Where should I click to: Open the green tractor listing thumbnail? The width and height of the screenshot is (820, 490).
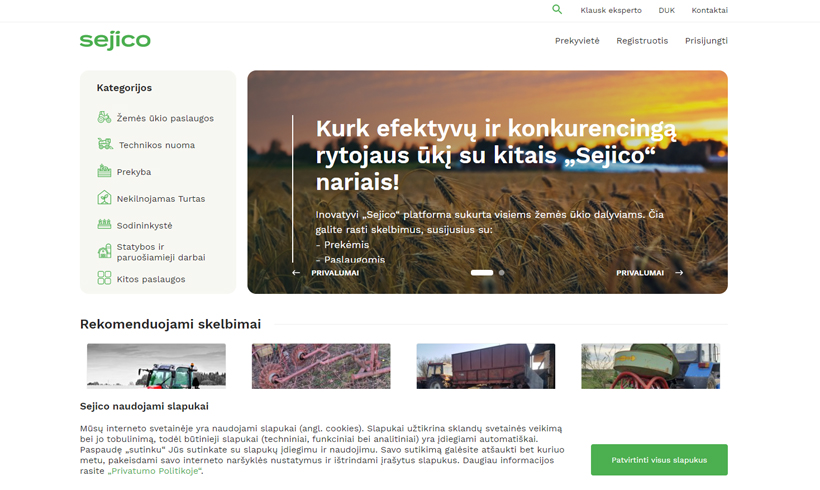tap(156, 366)
